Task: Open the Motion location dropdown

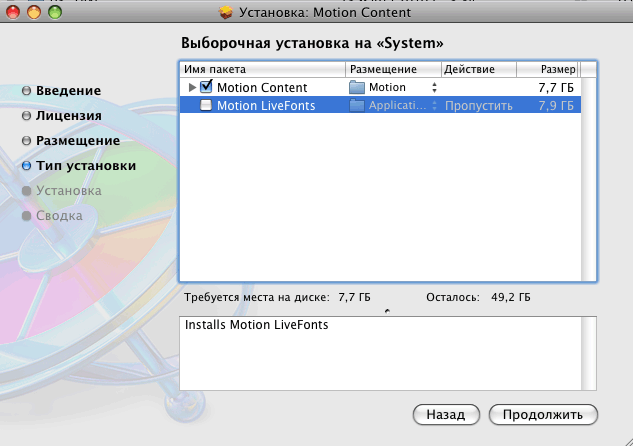Action: click(x=434, y=88)
